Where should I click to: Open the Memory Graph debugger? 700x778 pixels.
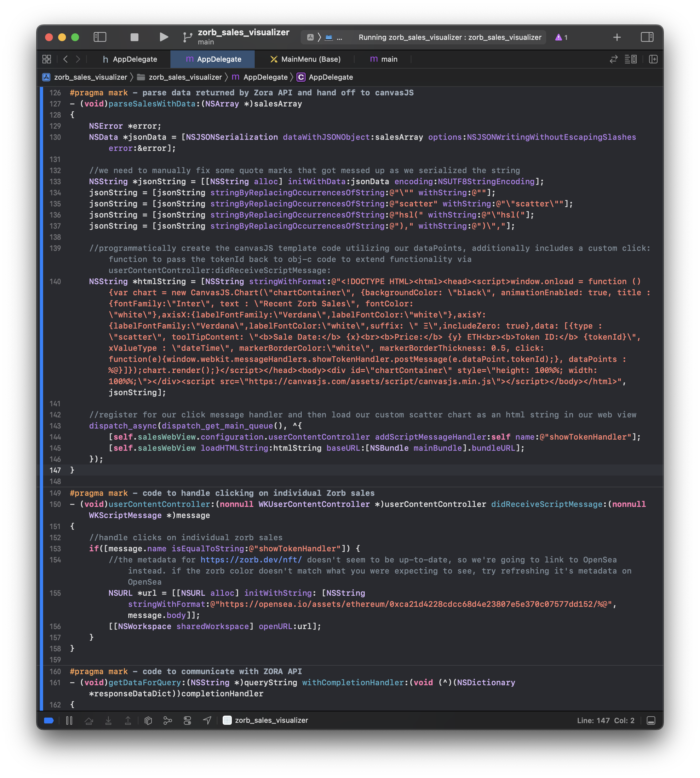168,720
